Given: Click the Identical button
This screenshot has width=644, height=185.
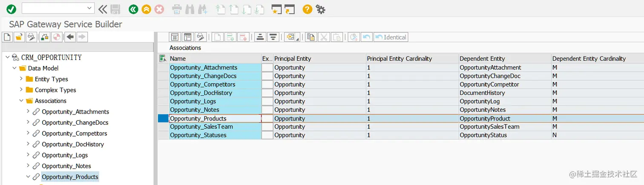Looking at the screenshot, I should click(391, 37).
